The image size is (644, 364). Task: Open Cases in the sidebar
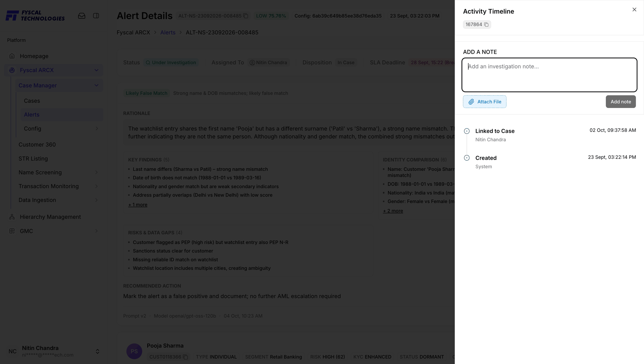pos(32,101)
